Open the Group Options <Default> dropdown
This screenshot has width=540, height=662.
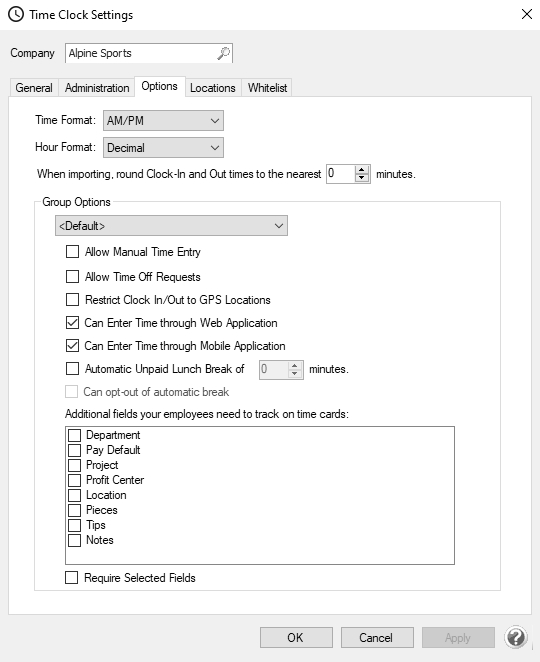coord(171,226)
